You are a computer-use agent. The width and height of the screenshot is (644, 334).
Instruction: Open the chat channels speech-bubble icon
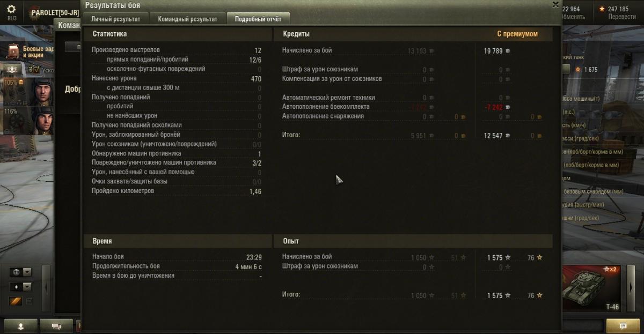tap(56, 325)
